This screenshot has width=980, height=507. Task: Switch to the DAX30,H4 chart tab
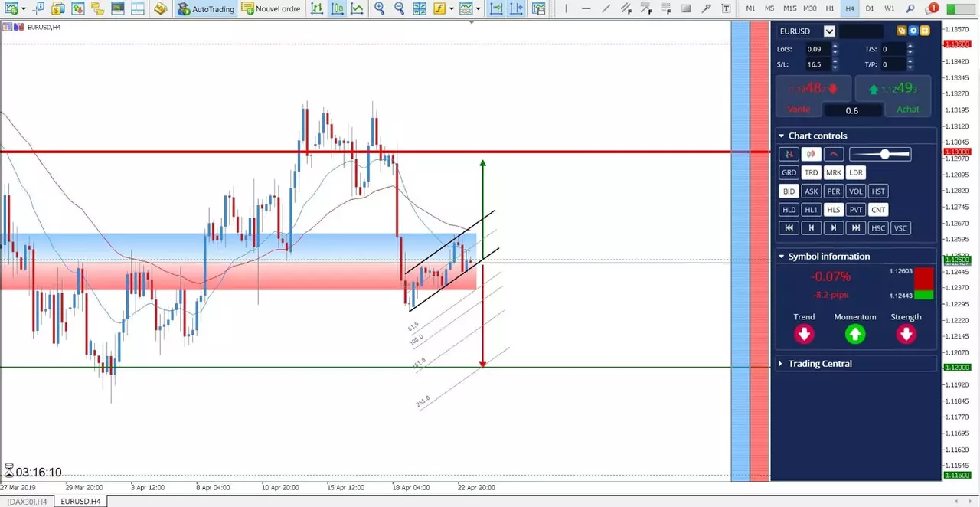[28, 502]
